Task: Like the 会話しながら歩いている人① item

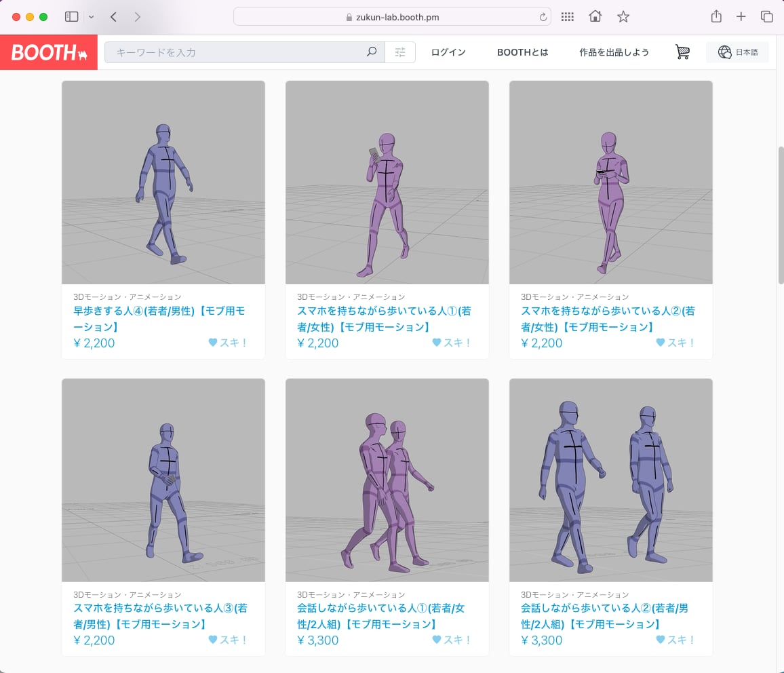Action: pos(452,640)
